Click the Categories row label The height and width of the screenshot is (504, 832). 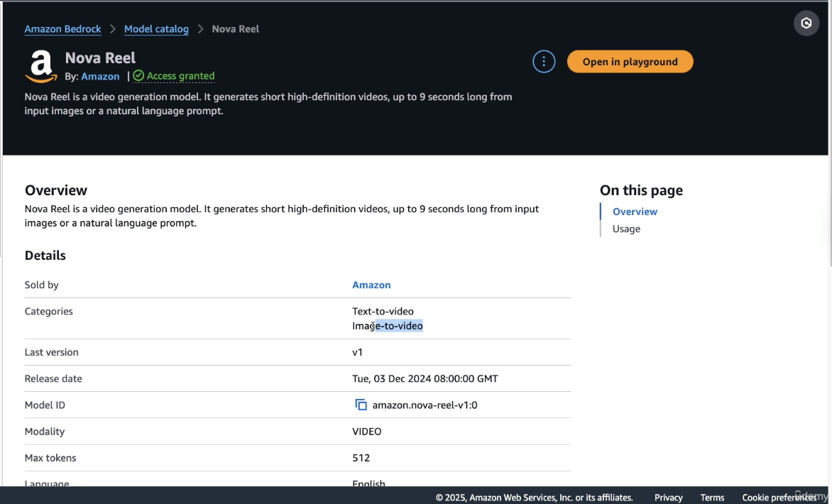pyautogui.click(x=48, y=312)
